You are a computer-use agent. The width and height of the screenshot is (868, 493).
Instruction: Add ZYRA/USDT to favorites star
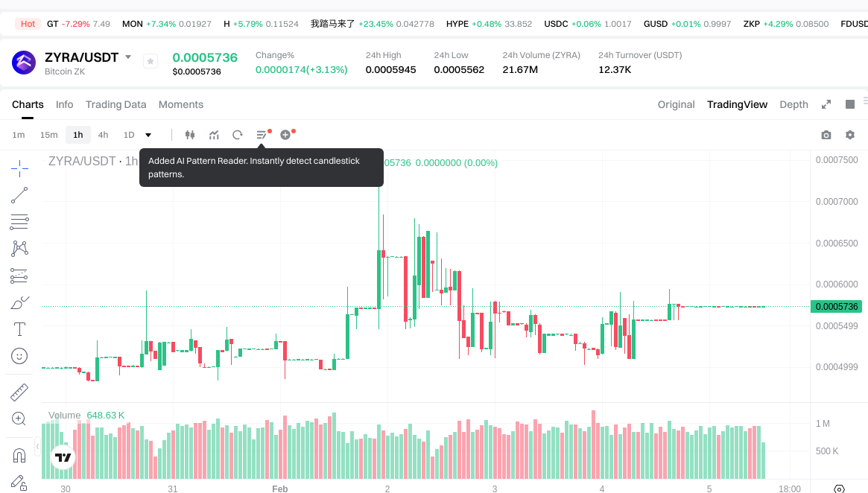pos(151,62)
